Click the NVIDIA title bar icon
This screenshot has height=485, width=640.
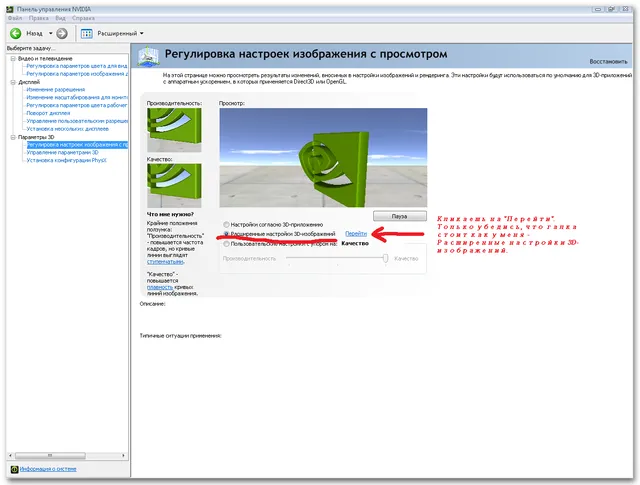coord(10,9)
